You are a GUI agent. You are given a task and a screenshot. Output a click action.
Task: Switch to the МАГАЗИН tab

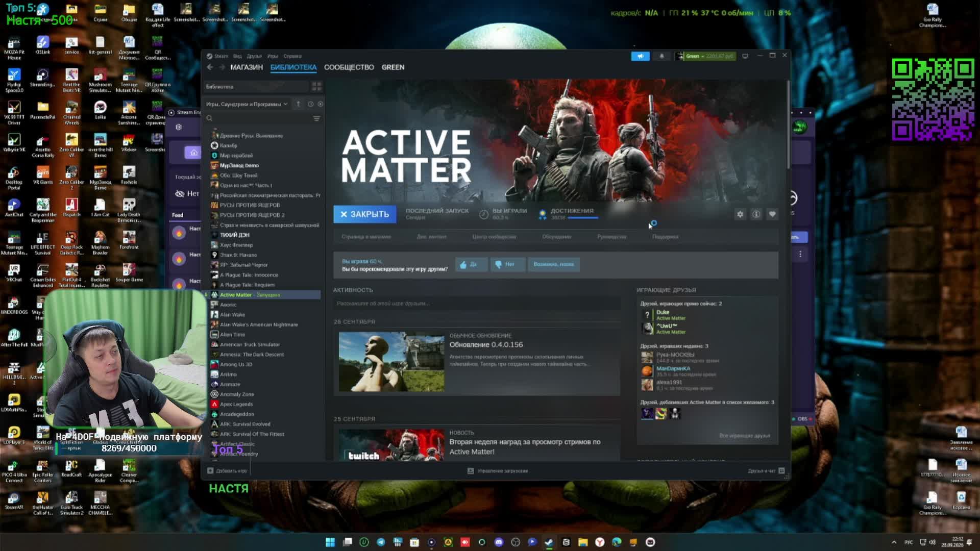[x=247, y=67]
